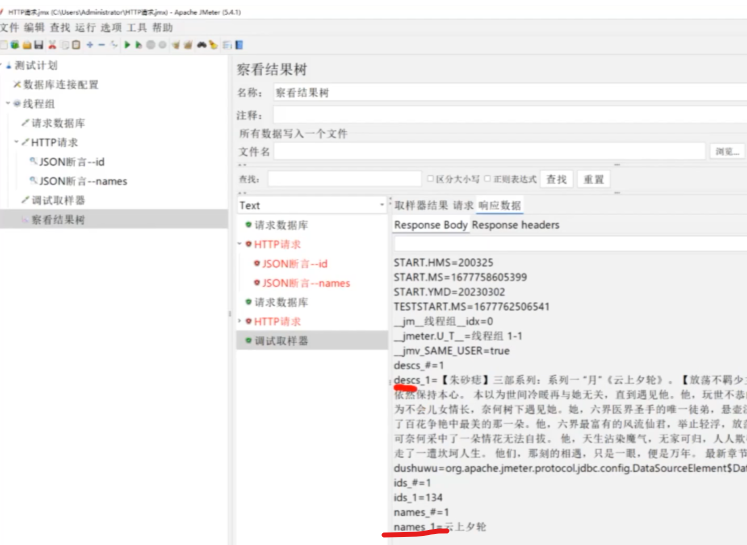747x545 pixels.
Task: Click the Copy toolbar icon
Action: pos(65,45)
